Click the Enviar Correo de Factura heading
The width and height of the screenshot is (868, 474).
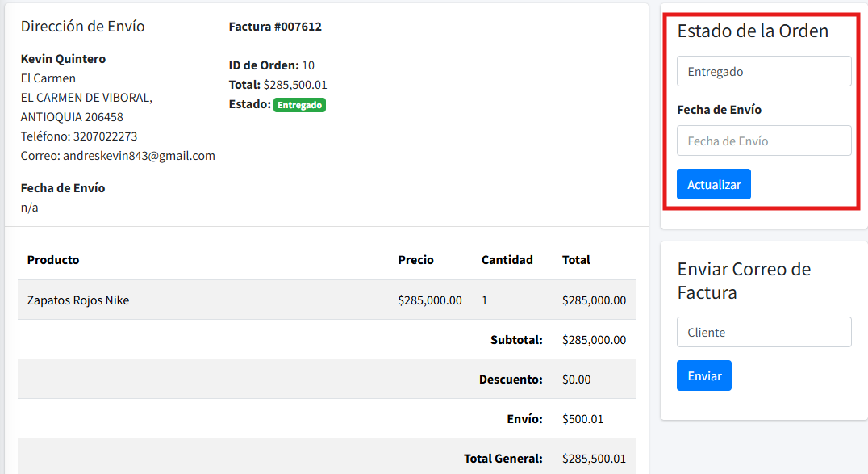743,280
